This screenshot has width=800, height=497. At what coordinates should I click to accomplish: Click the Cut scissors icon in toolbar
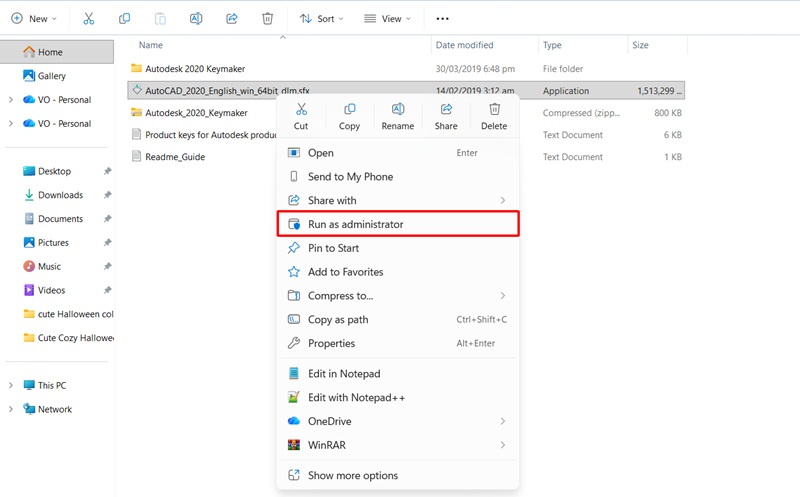point(89,19)
